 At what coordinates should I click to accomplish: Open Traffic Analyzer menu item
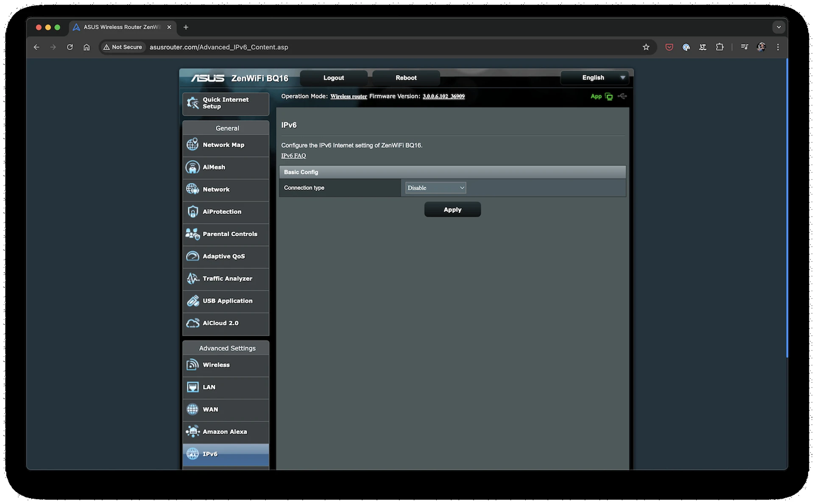[226, 278]
